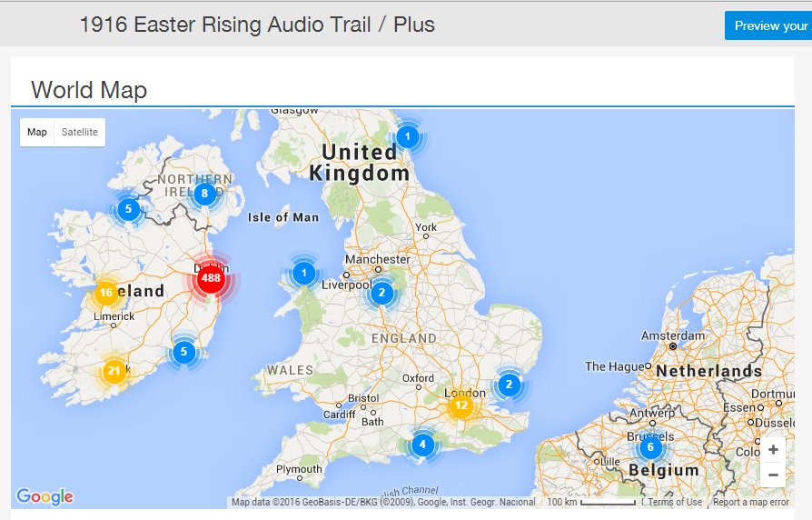
Task: Select the blue 1 marker in the Irish Sea
Action: pyautogui.click(x=304, y=273)
